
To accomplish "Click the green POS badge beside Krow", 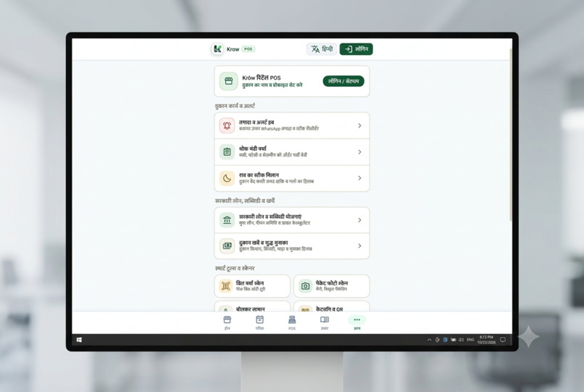I will 249,49.
